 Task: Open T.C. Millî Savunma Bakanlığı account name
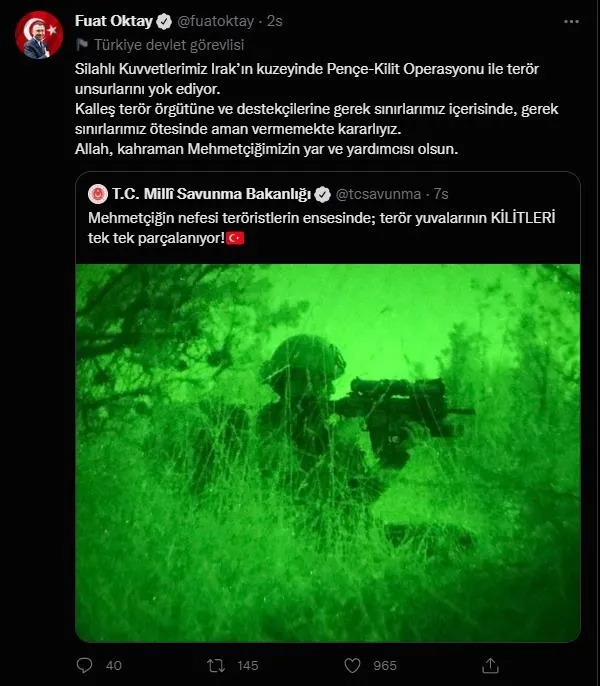click(211, 194)
